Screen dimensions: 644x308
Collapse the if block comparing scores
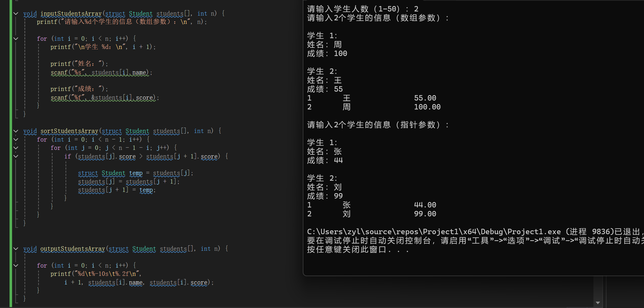tap(16, 156)
